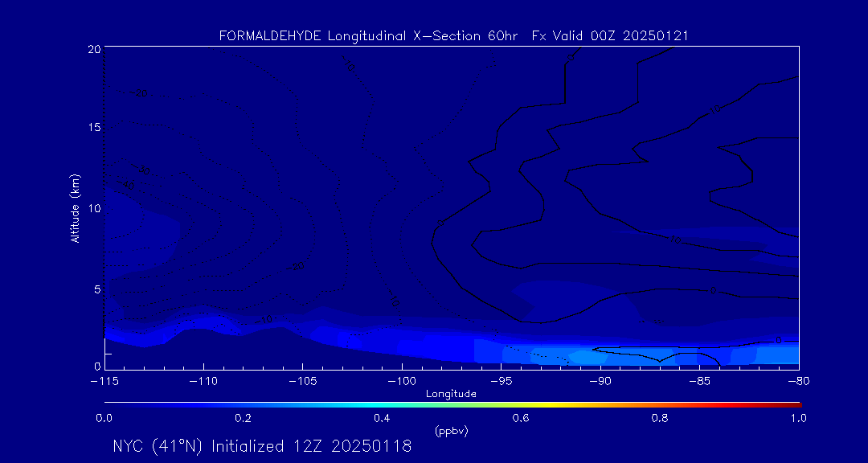Click color scale label 0.0
This screenshot has width=868, height=463.
click(104, 418)
